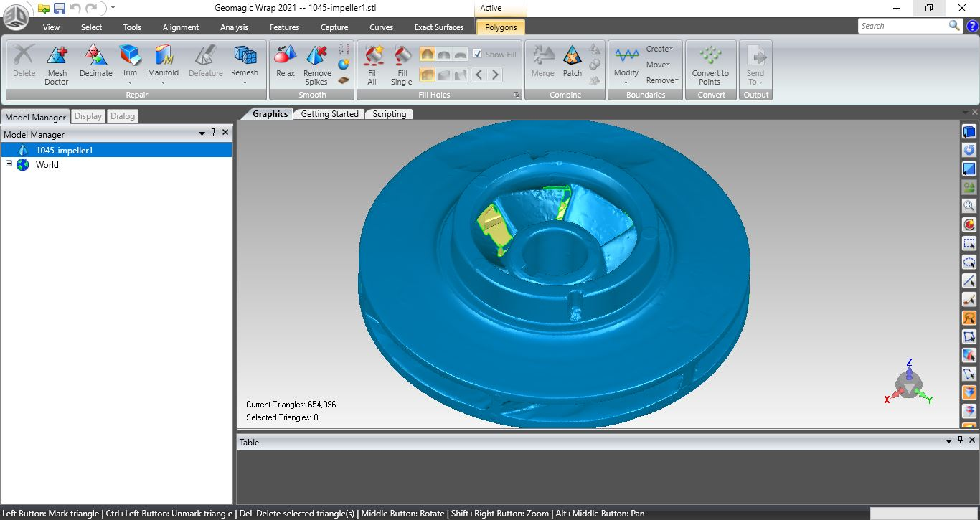Open the View ribbon tab
The image size is (980, 520).
[x=51, y=27]
